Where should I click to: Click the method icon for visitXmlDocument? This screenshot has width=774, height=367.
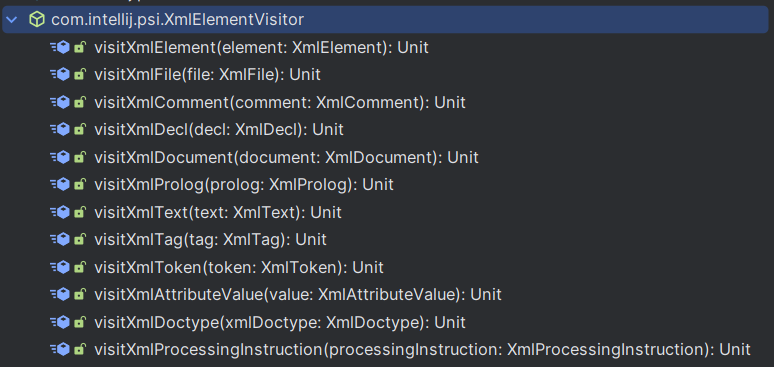pyautogui.click(x=60, y=157)
